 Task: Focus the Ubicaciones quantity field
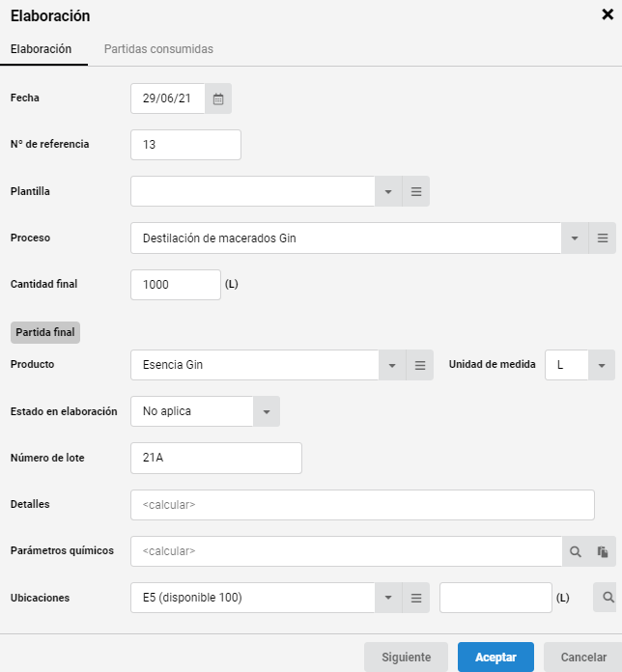[x=496, y=598]
